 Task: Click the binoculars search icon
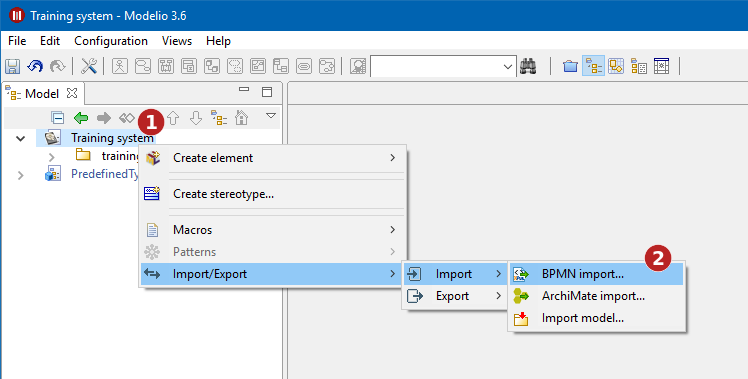(528, 66)
